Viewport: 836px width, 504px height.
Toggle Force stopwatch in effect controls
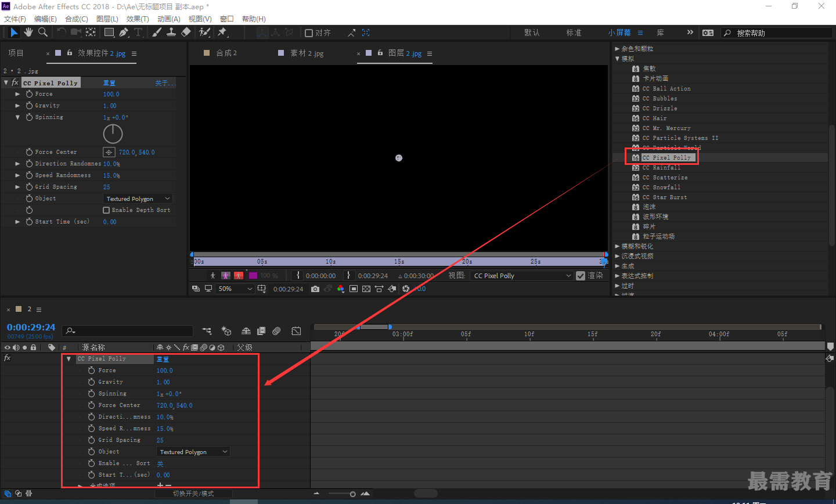29,94
